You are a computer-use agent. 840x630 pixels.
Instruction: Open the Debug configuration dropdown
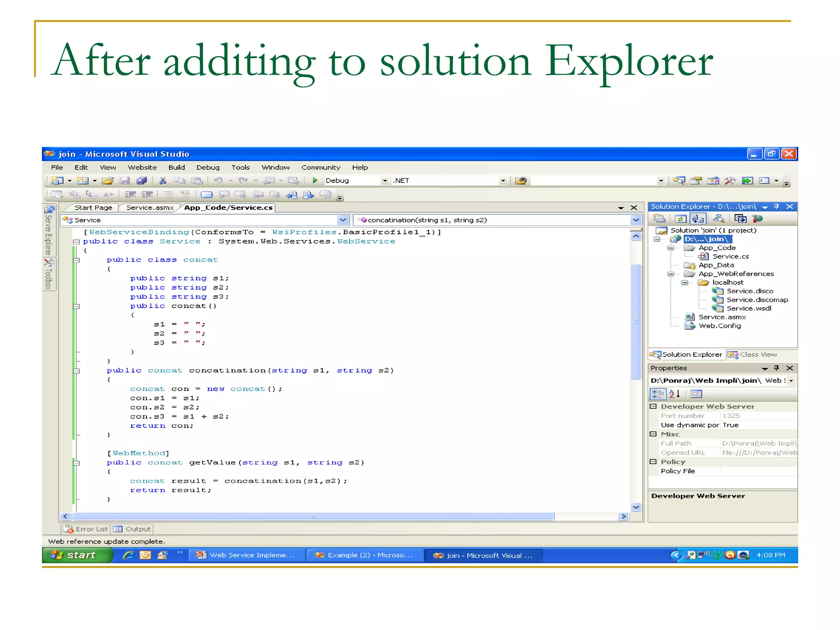[x=385, y=181]
